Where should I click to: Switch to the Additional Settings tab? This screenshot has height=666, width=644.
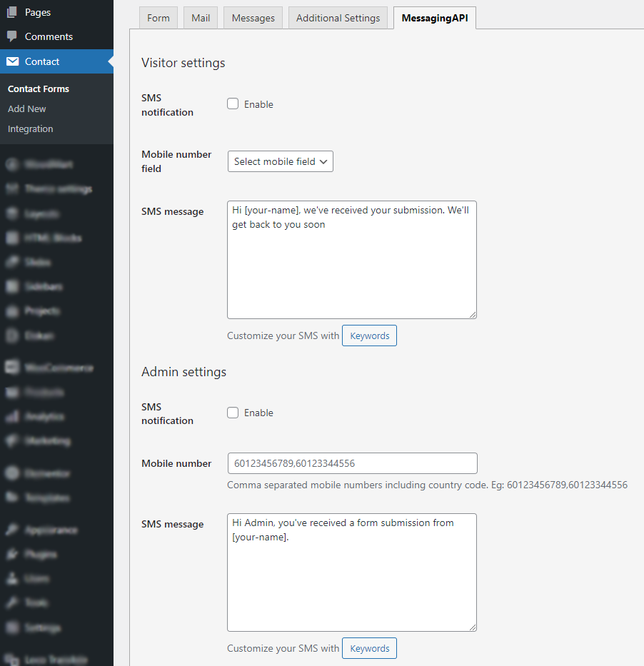338,18
